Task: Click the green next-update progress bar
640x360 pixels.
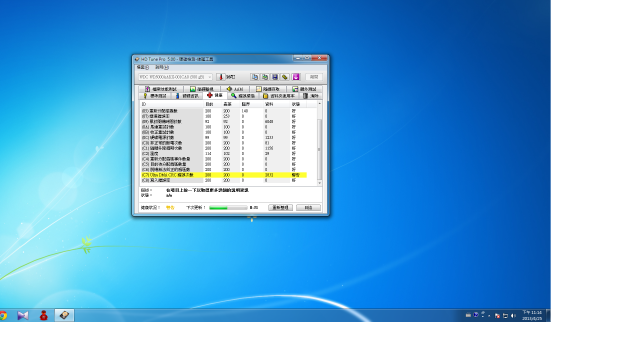Action: 228,208
